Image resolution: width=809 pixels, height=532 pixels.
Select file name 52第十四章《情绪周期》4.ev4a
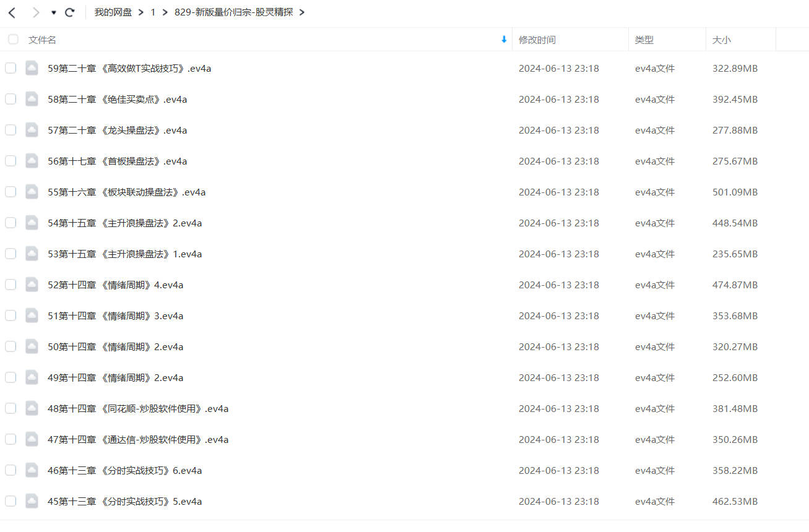pyautogui.click(x=116, y=285)
